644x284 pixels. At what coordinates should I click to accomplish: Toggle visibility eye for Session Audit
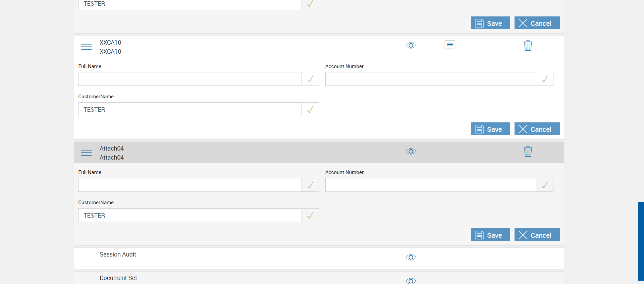(411, 257)
